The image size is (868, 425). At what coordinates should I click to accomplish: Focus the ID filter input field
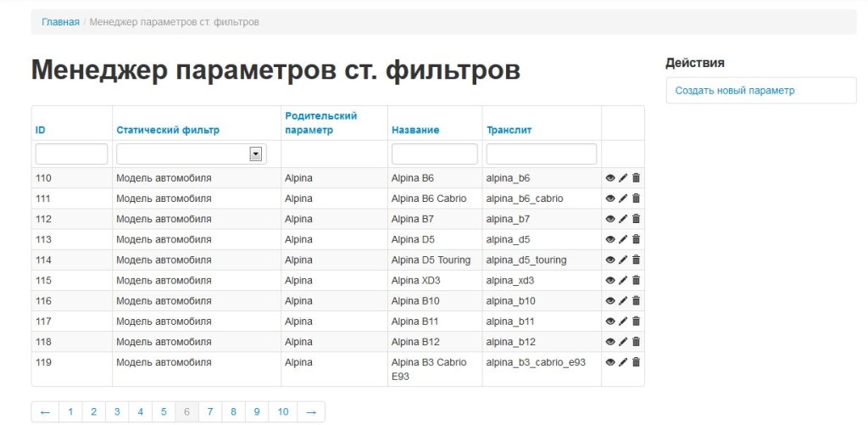tap(71, 154)
